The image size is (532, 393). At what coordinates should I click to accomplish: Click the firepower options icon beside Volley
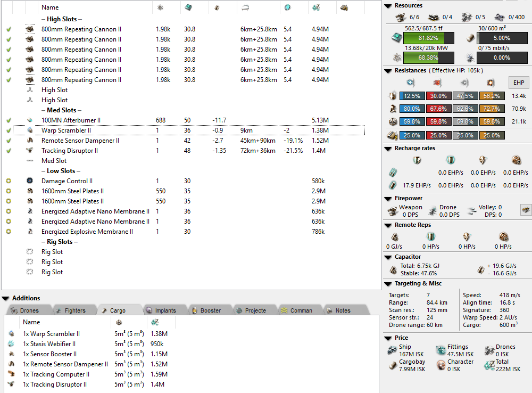point(525,210)
